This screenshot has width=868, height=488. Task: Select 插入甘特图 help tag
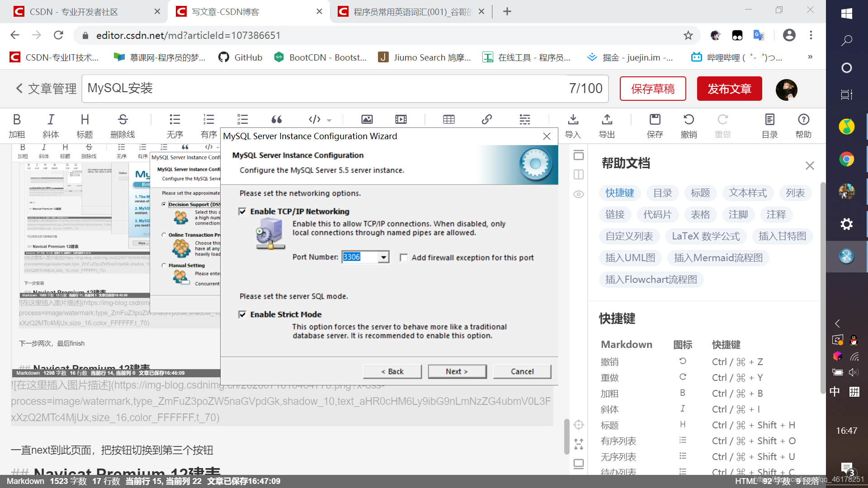[x=782, y=236]
